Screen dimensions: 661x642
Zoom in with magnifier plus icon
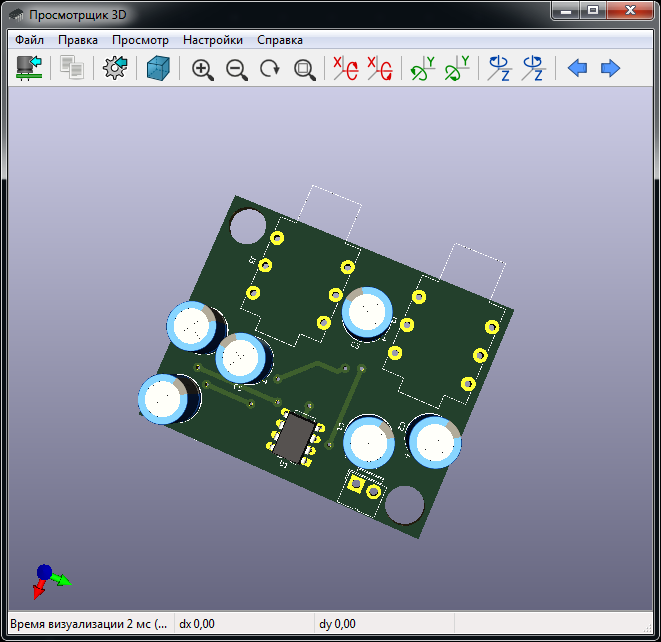click(203, 69)
